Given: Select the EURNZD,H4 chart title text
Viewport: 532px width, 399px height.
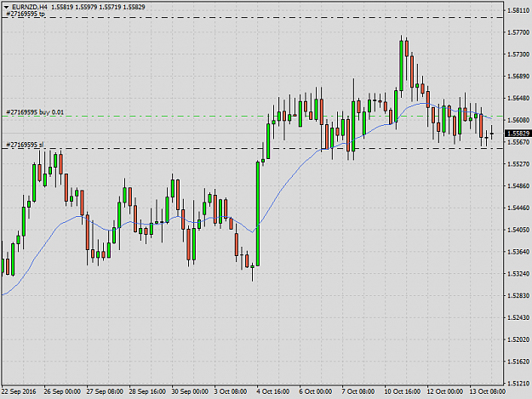Looking at the screenshot, I should pos(30,7).
